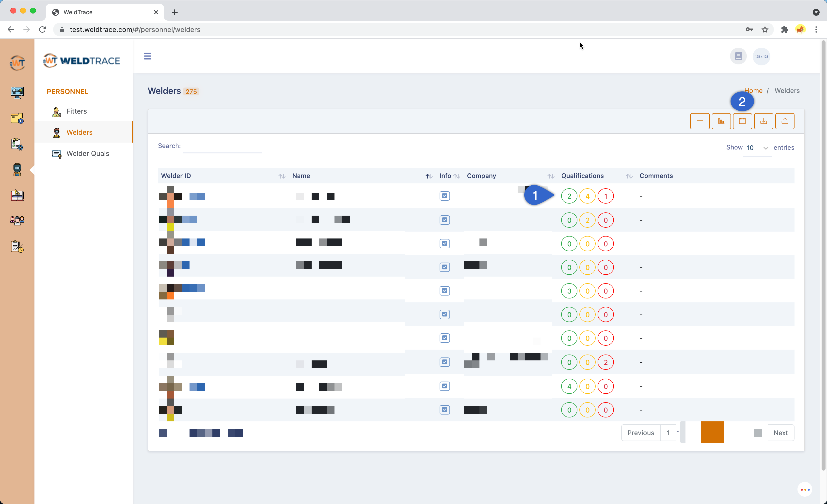Sort by Welder ID column arrows
Viewport: 827px width, 504px height.
click(x=282, y=176)
